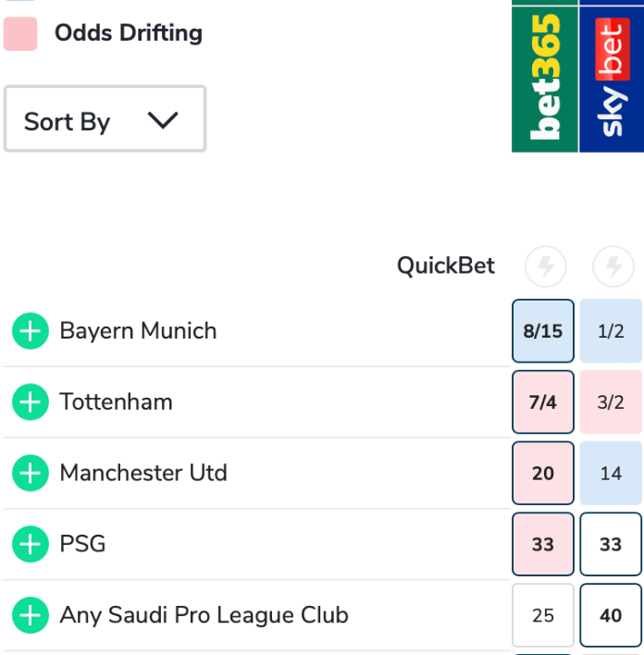644x655 pixels.
Task: Open the Sky Bet bookmaker logo
Action: (612, 76)
